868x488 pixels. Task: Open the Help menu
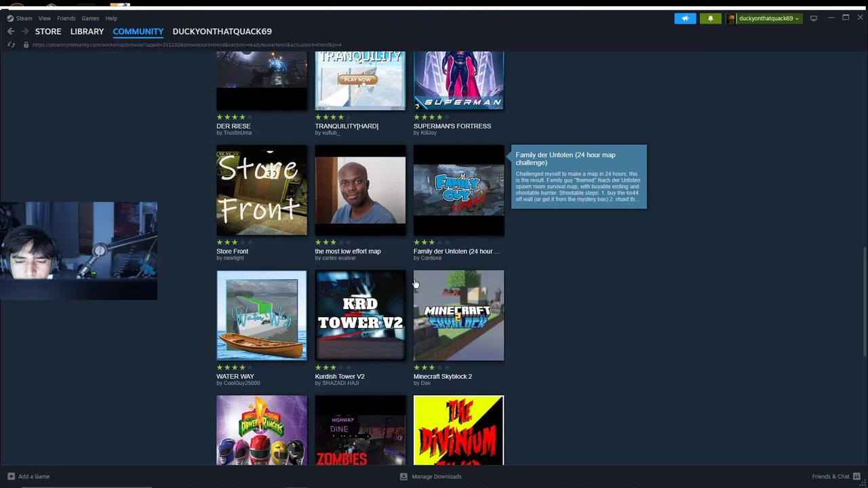click(111, 18)
